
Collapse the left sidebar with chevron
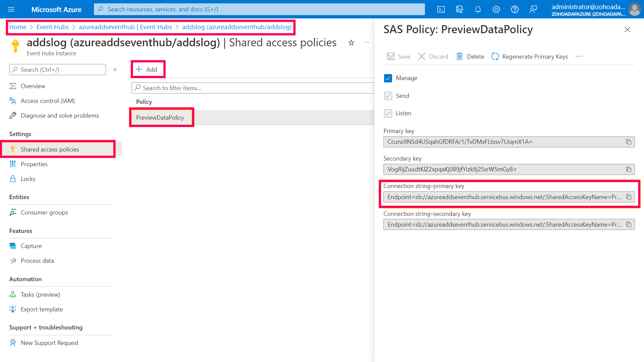115,69
